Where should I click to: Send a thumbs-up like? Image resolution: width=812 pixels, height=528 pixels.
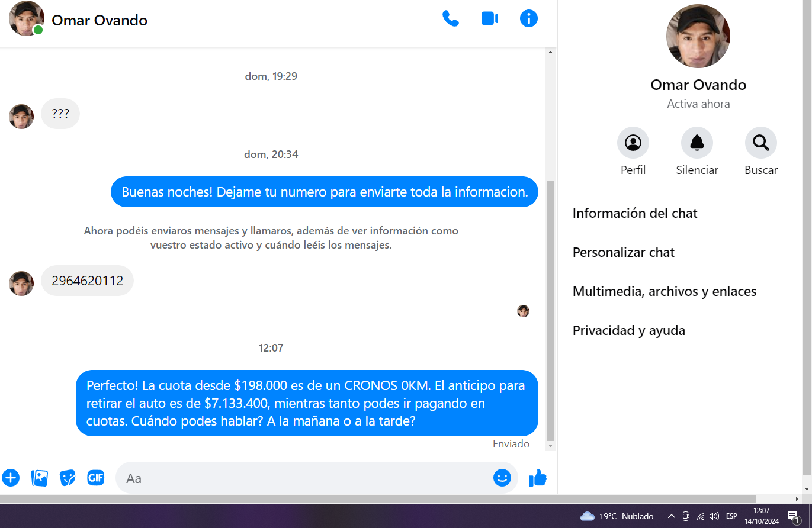[537, 478]
